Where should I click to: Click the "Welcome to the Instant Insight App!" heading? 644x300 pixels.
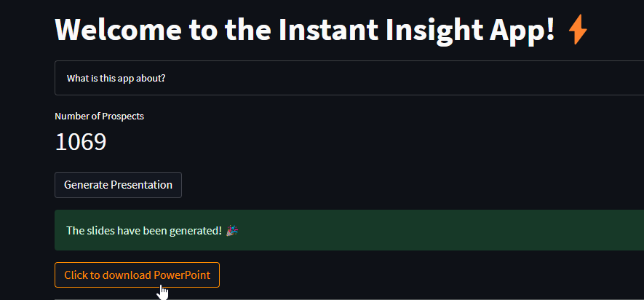(x=306, y=30)
